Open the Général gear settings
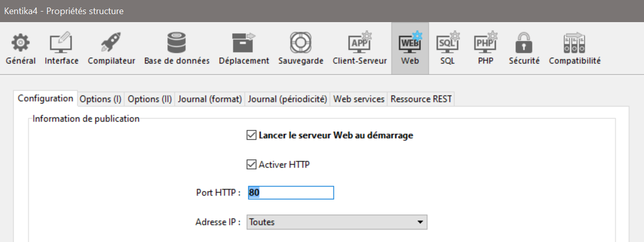Screen dimensions: 644x242 (21, 49)
